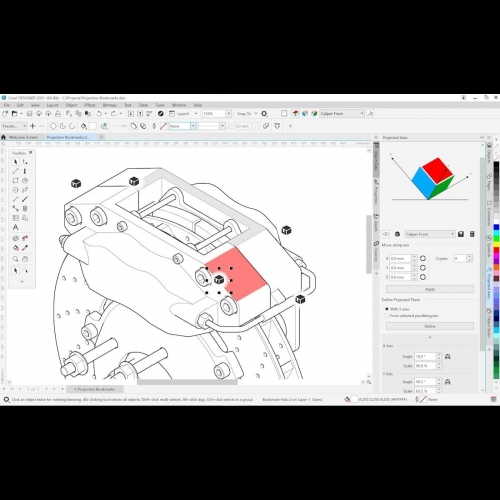Screen dimensions: 500x500
Task: Expand the outline width None dropdown
Action: coord(193,126)
